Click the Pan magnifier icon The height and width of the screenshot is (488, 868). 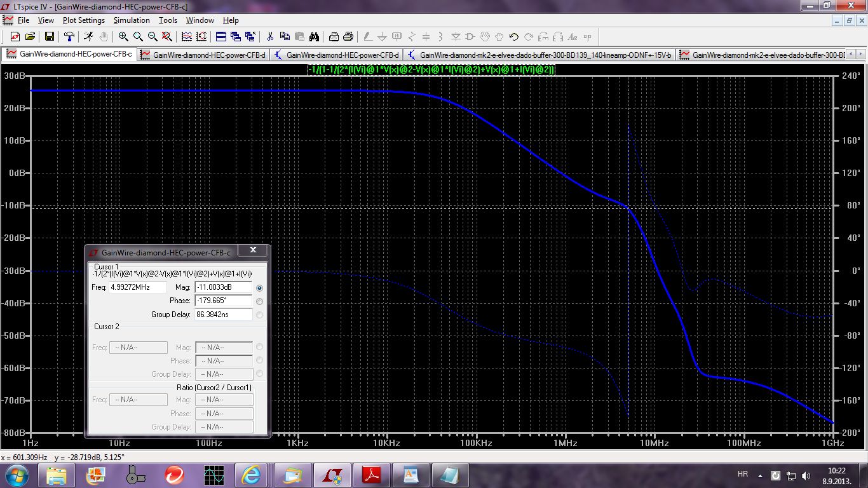click(x=138, y=37)
